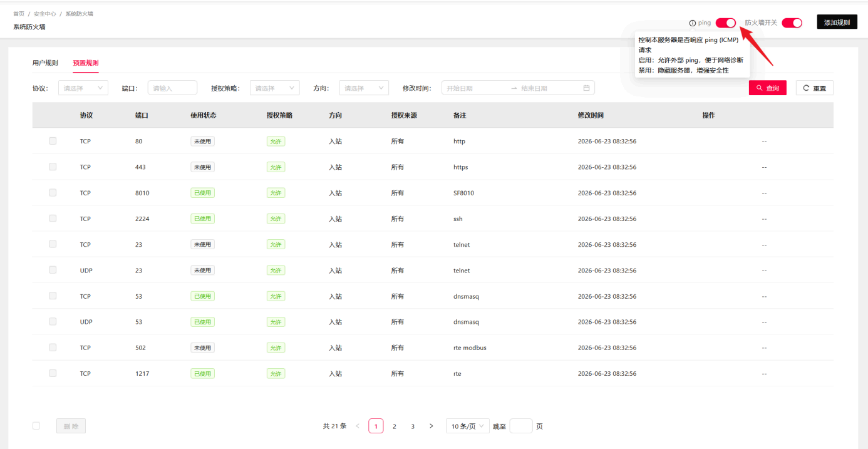The image size is (868, 449).
Task: Toggle the 防火墙开关 switch
Action: coord(792,23)
